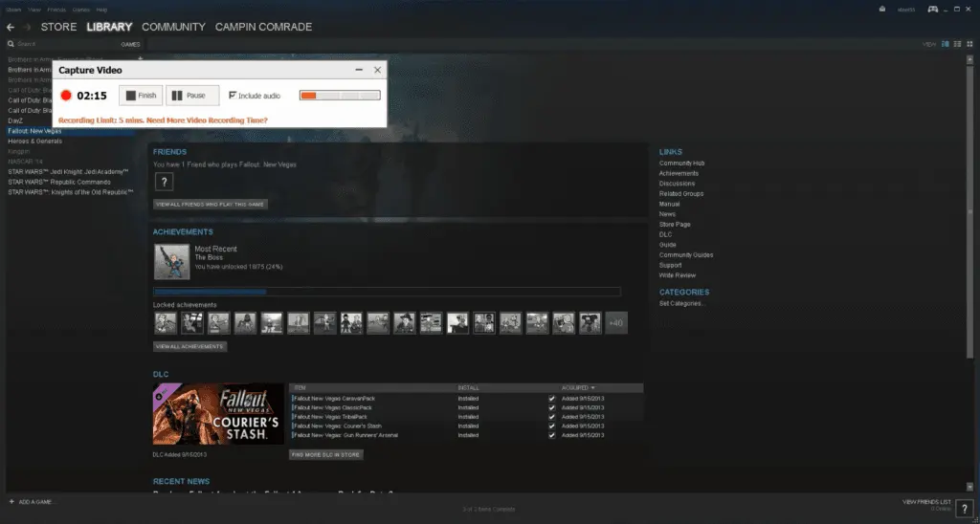Uncheck the ClassicPack DLC checkbox
The image size is (980, 524).
click(x=551, y=408)
